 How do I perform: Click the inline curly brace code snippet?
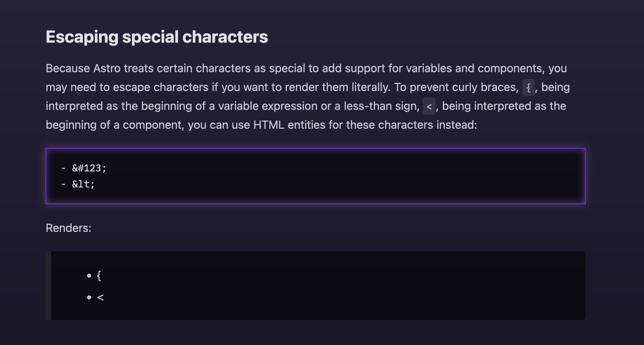click(528, 87)
